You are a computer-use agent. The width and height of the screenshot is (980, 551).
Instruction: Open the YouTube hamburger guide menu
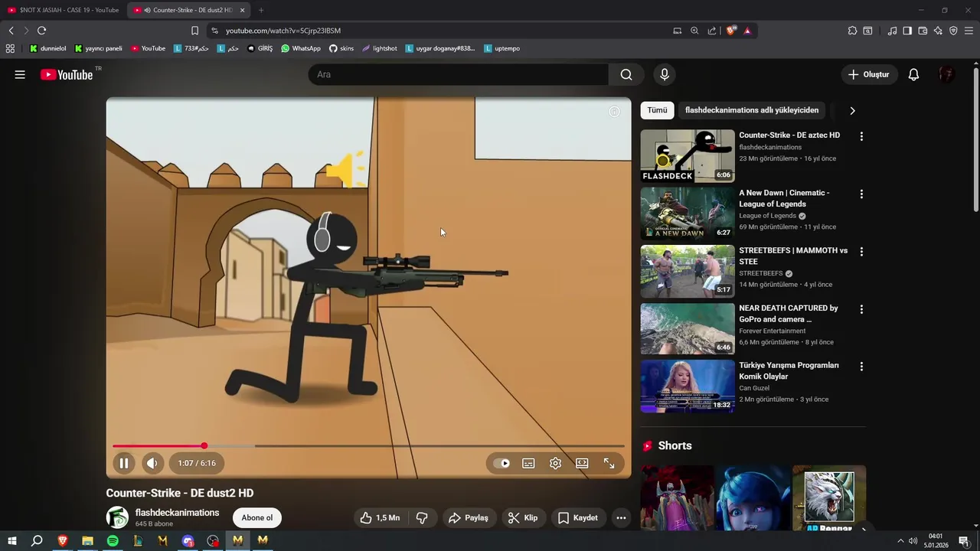point(20,74)
